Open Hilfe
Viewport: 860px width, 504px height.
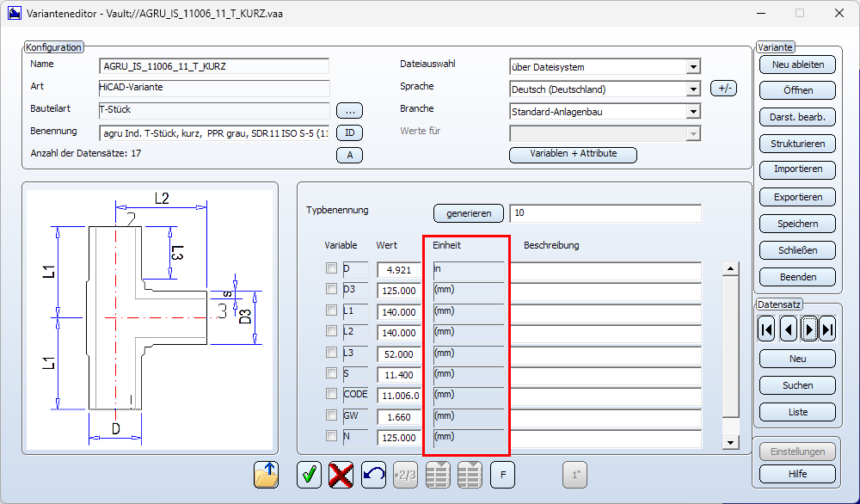click(x=797, y=474)
